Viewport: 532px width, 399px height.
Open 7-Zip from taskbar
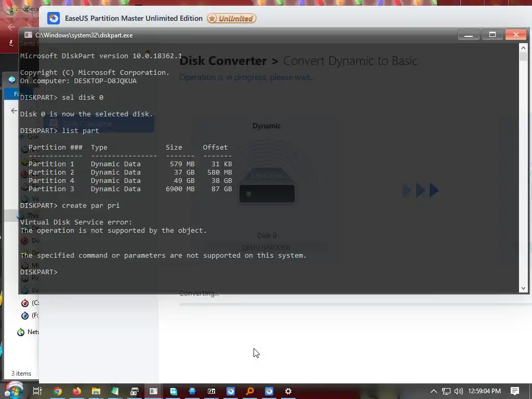point(211,391)
